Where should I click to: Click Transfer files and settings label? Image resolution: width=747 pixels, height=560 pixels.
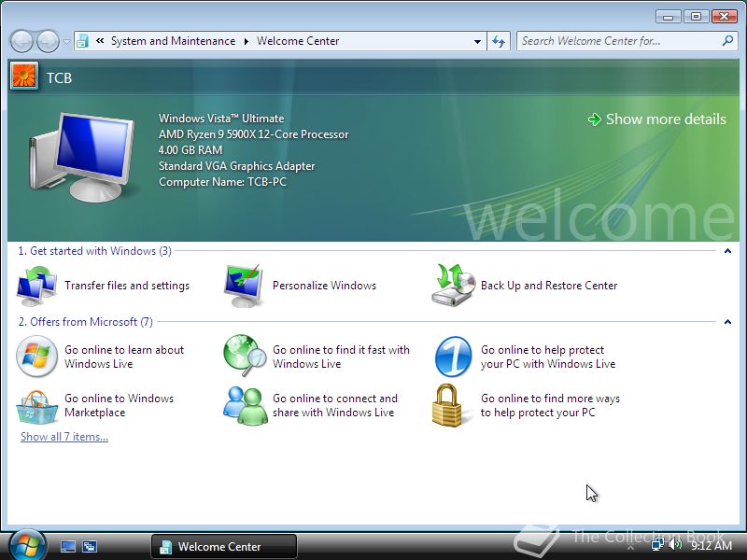click(127, 286)
